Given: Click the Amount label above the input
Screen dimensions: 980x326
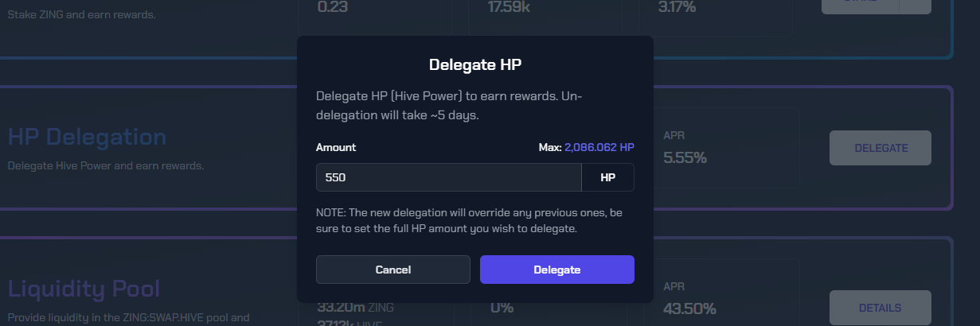Looking at the screenshot, I should [x=336, y=147].
